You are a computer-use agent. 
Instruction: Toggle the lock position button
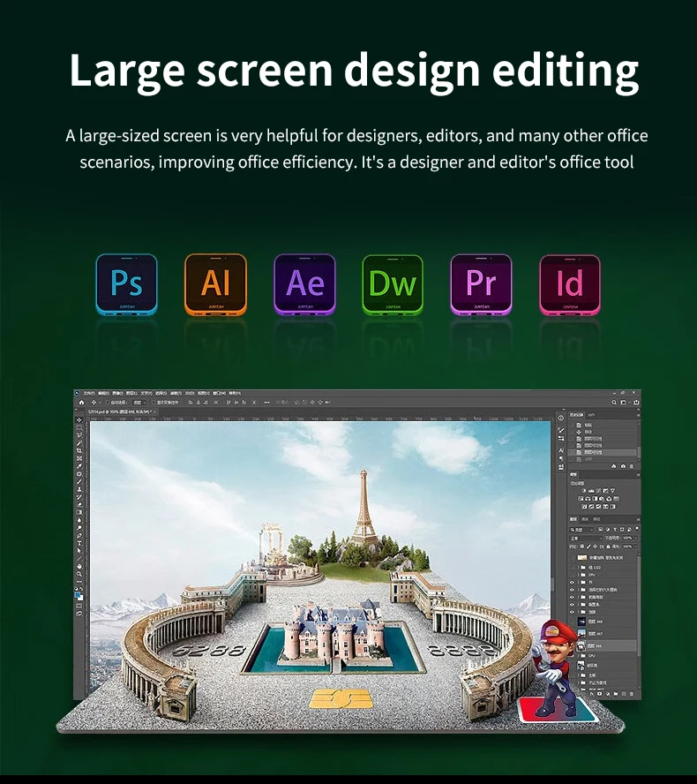pos(595,546)
